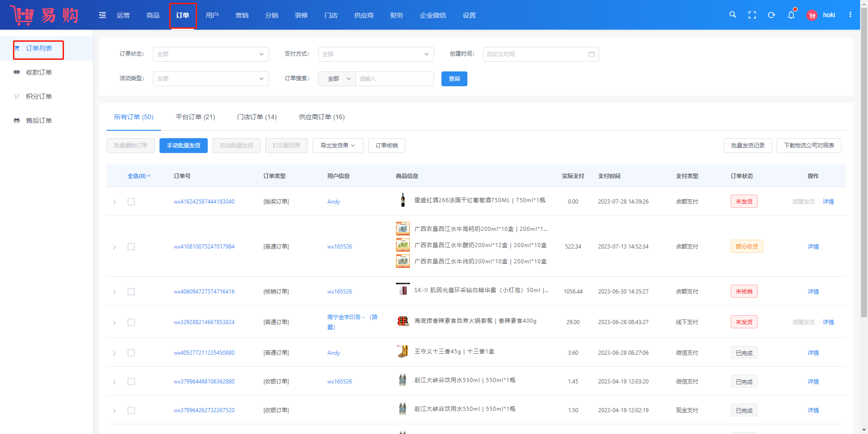Viewport: 868px width, 434px height.
Task: Click the hoki user avatar
Action: (x=812, y=15)
